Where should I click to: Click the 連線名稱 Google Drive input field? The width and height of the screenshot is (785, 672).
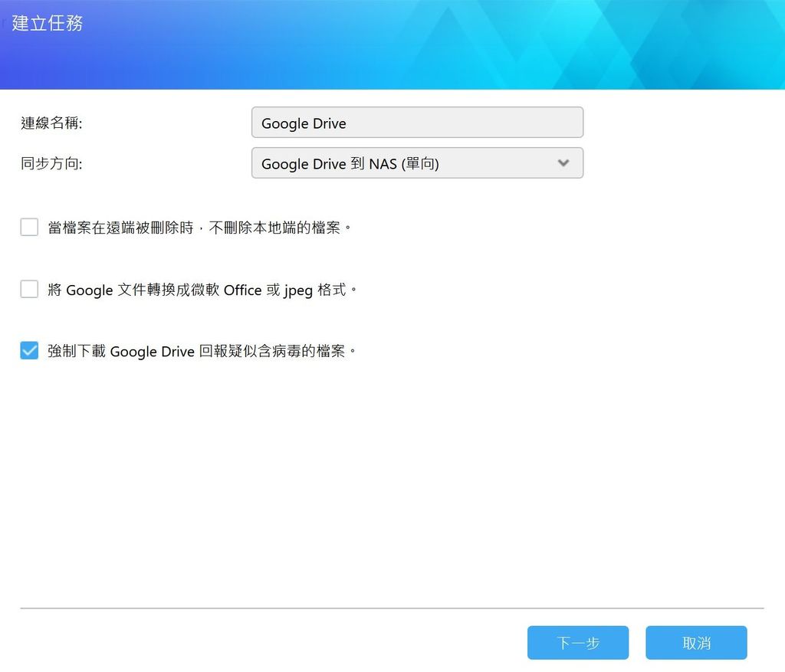[417, 123]
